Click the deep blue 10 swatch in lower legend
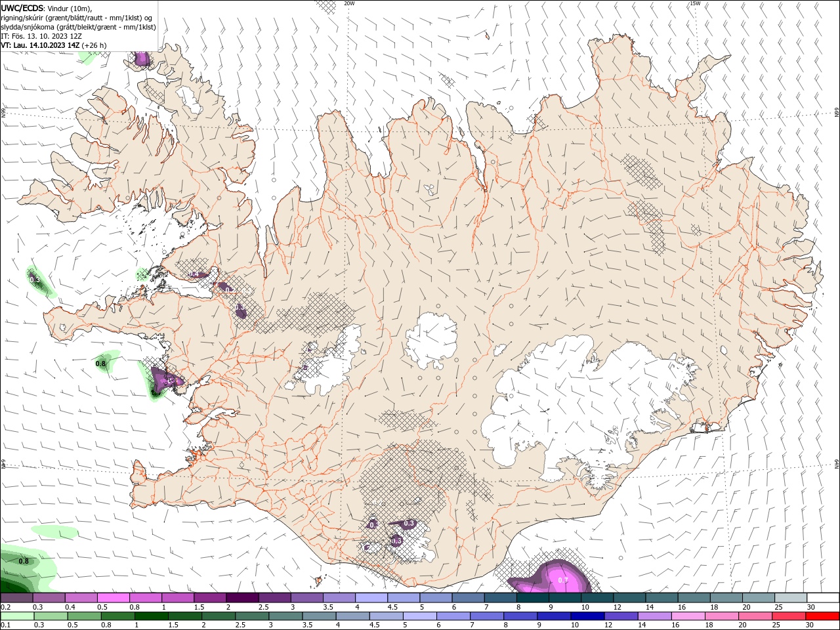840x630 pixels. [587, 616]
